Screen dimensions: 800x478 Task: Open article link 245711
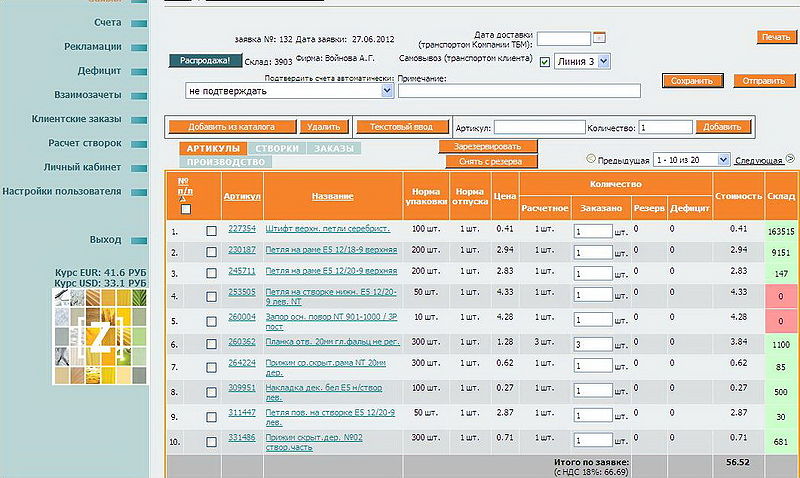[242, 271]
